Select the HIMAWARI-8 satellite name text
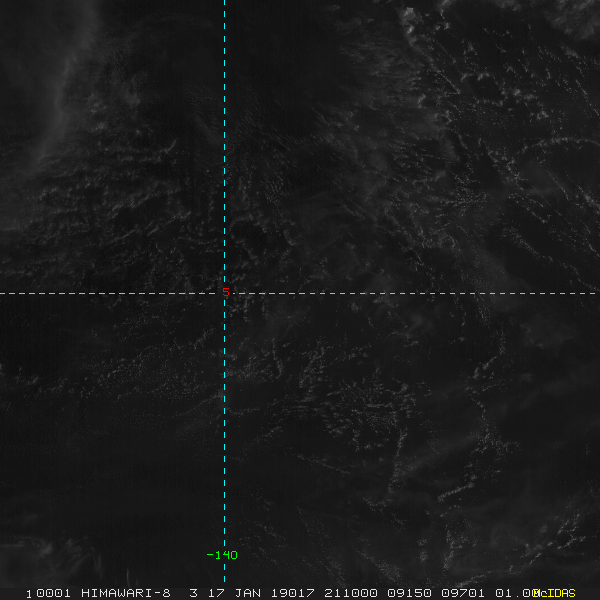This screenshot has height=600, width=600. click(x=126, y=593)
